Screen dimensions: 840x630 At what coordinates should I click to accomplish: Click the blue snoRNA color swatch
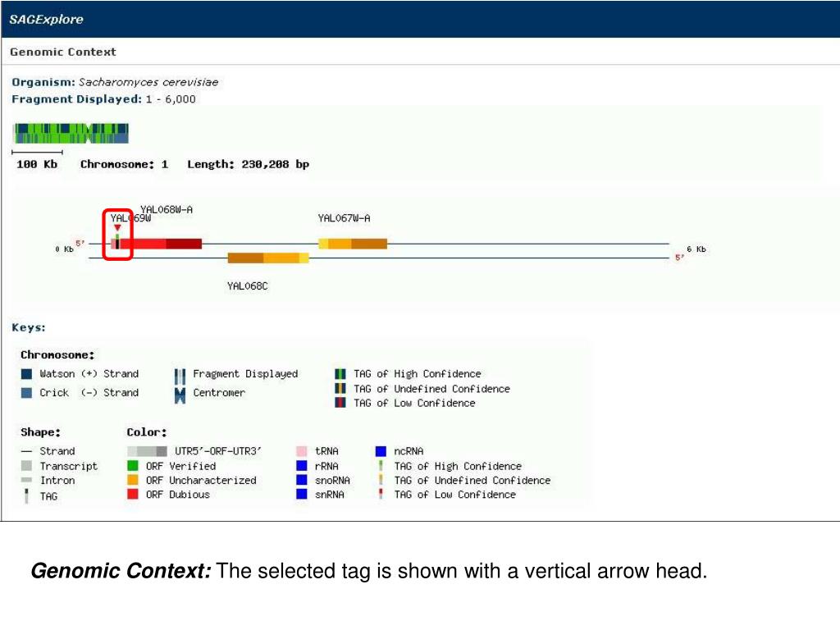(302, 480)
